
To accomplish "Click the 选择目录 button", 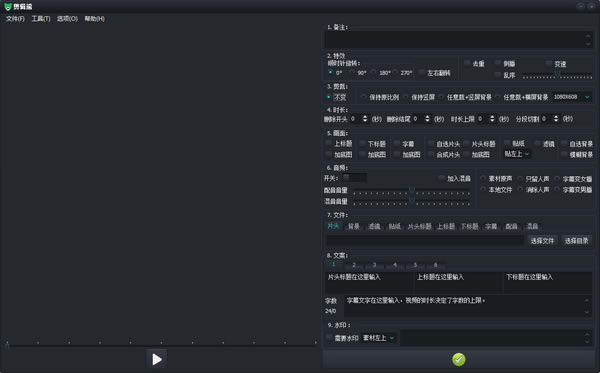I will tap(576, 241).
